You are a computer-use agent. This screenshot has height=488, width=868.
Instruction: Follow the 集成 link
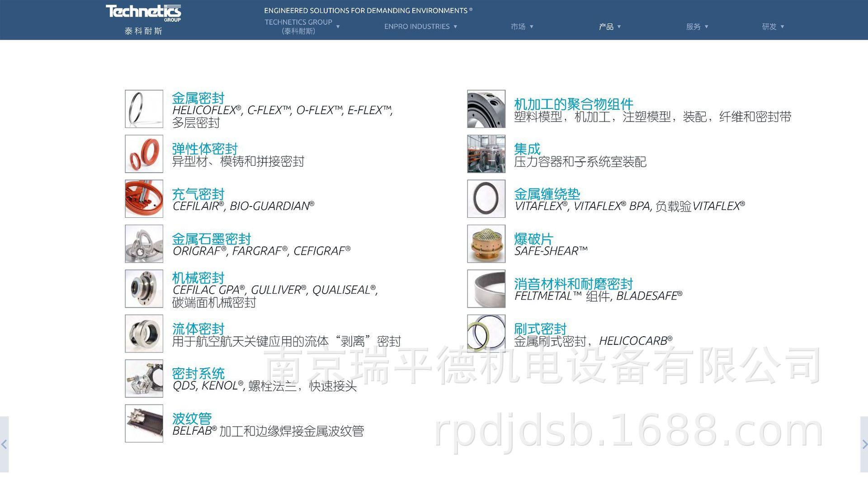(x=527, y=149)
